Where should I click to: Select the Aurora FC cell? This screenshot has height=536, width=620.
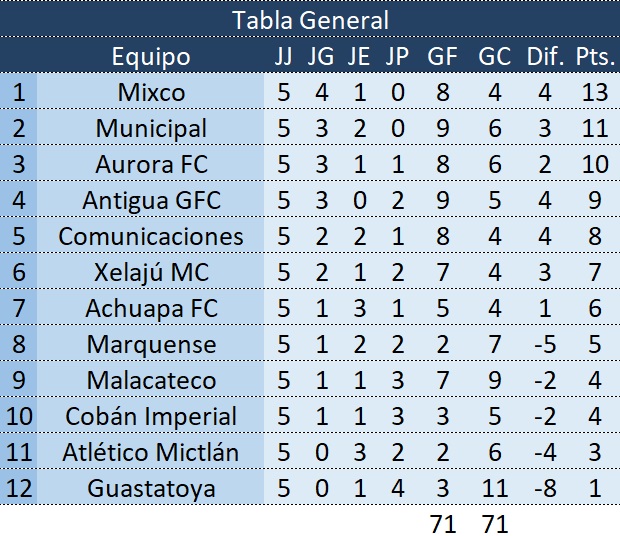coord(151,164)
